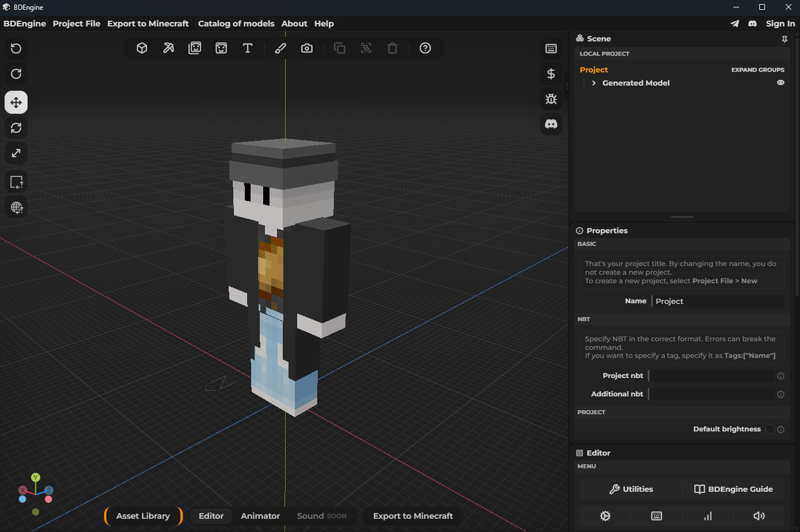Open the help question mark icon
The height and width of the screenshot is (532, 800).
click(425, 48)
